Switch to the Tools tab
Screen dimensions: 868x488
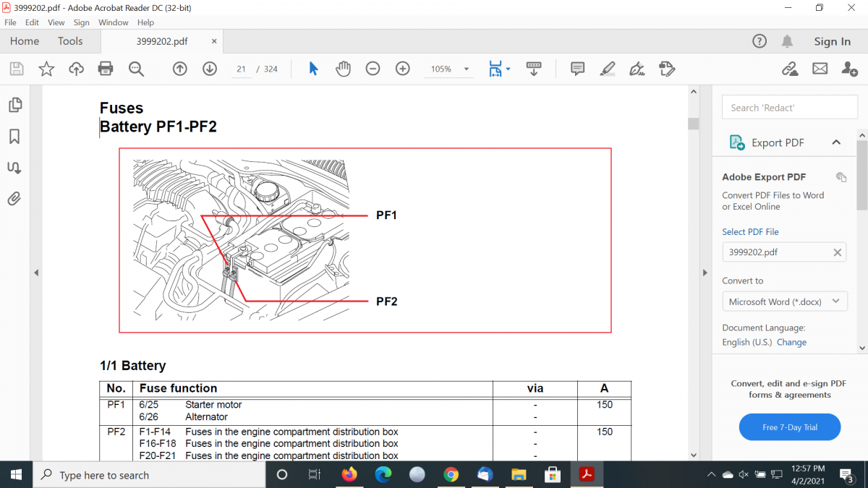[x=70, y=41]
